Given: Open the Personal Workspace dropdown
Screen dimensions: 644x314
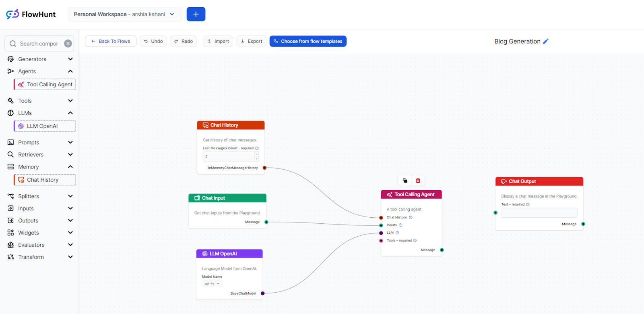Looking at the screenshot, I should 124,14.
